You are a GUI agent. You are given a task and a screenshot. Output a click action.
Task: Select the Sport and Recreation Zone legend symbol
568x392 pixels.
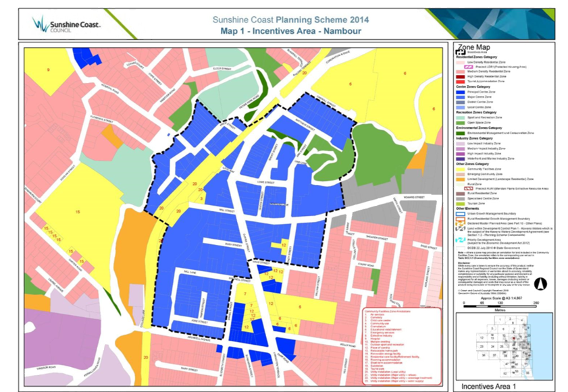(x=461, y=117)
